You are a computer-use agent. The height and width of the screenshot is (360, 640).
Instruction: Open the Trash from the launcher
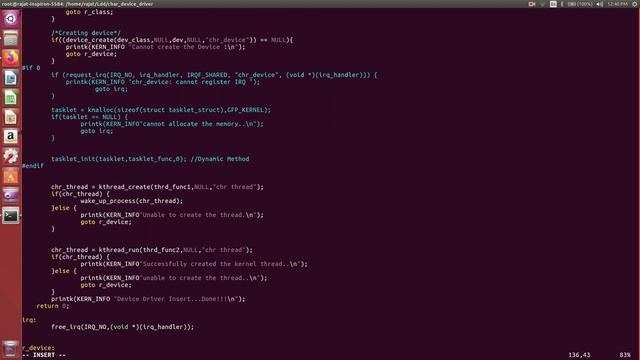tap(11, 349)
